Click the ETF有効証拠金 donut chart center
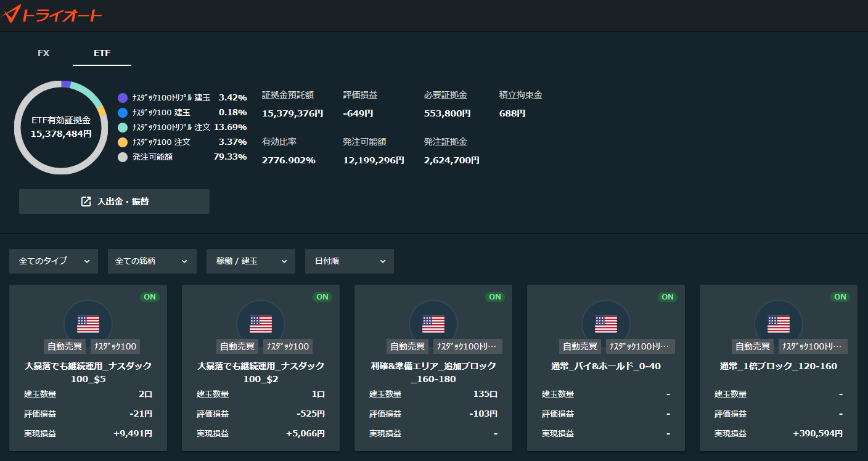Image resolution: width=868 pixels, height=461 pixels. tap(61, 127)
